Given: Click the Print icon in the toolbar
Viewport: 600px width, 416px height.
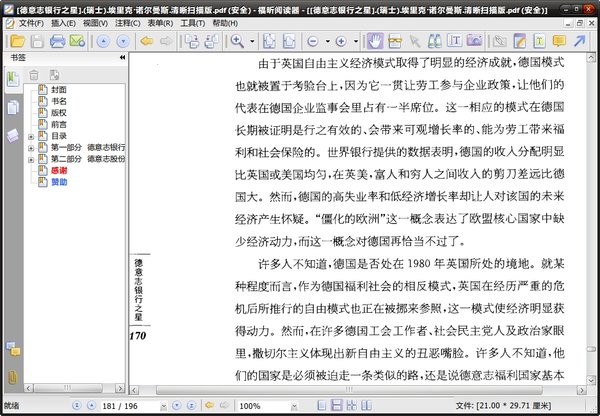Looking at the screenshot, I should pyautogui.click(x=58, y=41).
